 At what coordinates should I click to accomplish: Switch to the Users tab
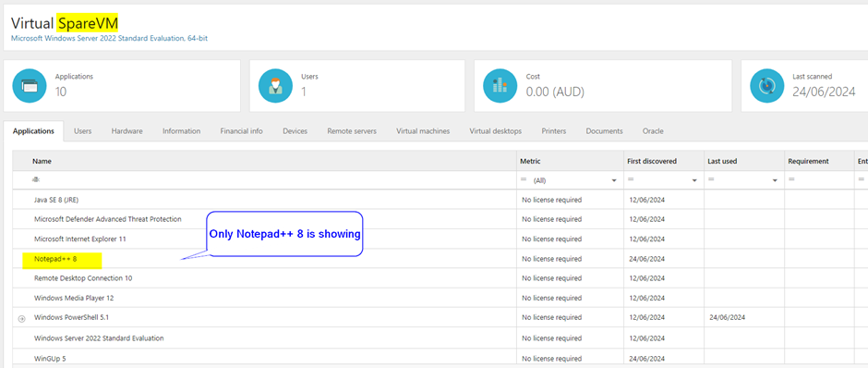82,131
